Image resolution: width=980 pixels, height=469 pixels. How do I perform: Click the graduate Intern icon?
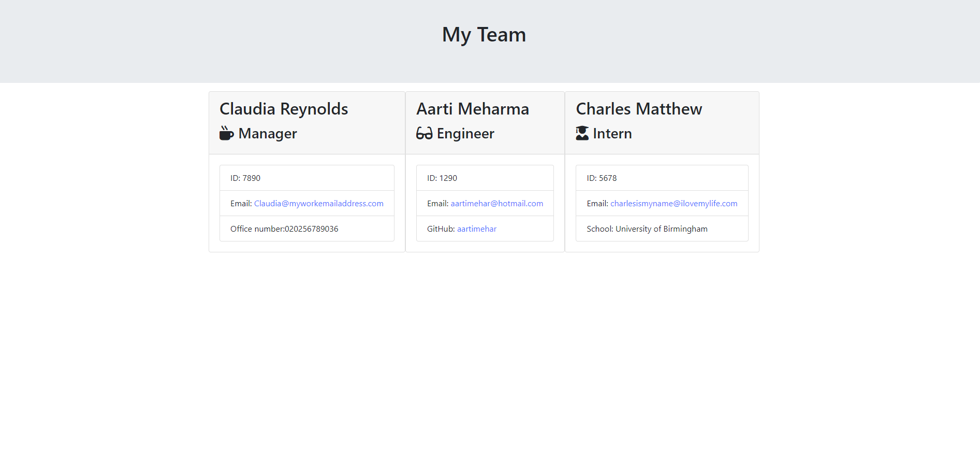[582, 133]
